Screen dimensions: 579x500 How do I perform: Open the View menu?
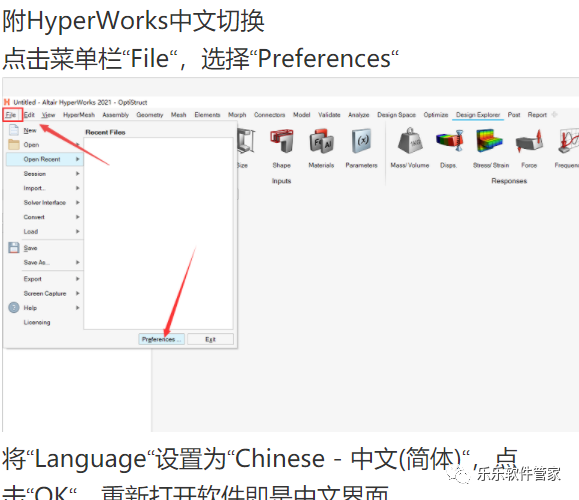tap(48, 115)
